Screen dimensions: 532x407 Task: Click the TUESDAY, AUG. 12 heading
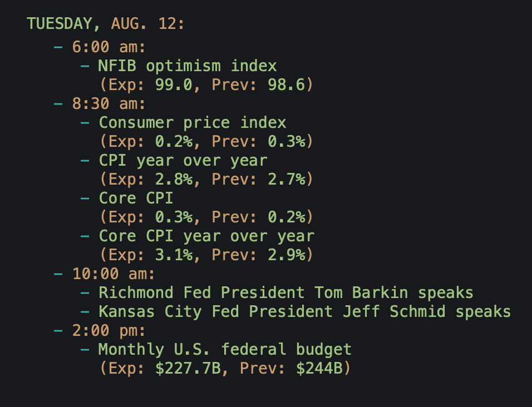click(106, 24)
